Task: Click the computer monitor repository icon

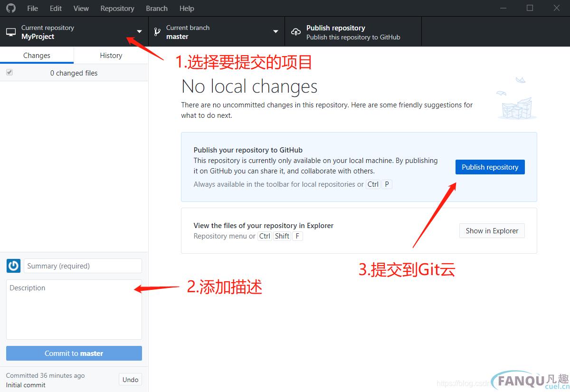Action: [11, 32]
